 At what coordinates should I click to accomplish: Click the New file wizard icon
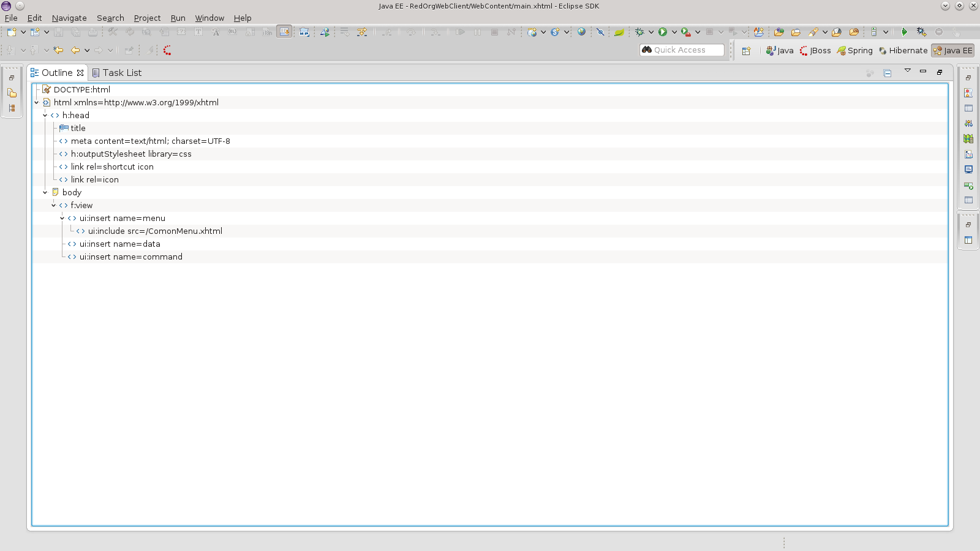(x=12, y=32)
